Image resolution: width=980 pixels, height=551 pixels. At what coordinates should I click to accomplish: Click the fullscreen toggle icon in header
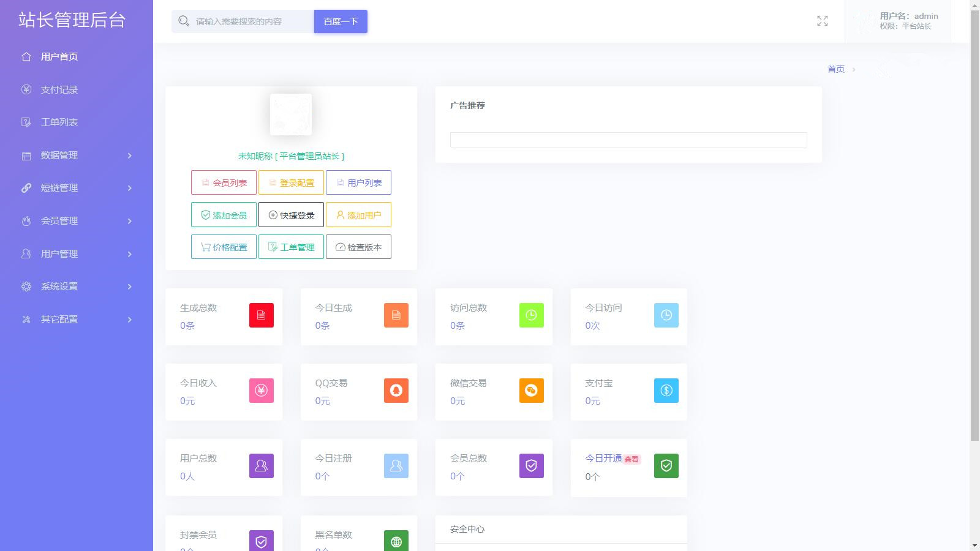(x=822, y=21)
